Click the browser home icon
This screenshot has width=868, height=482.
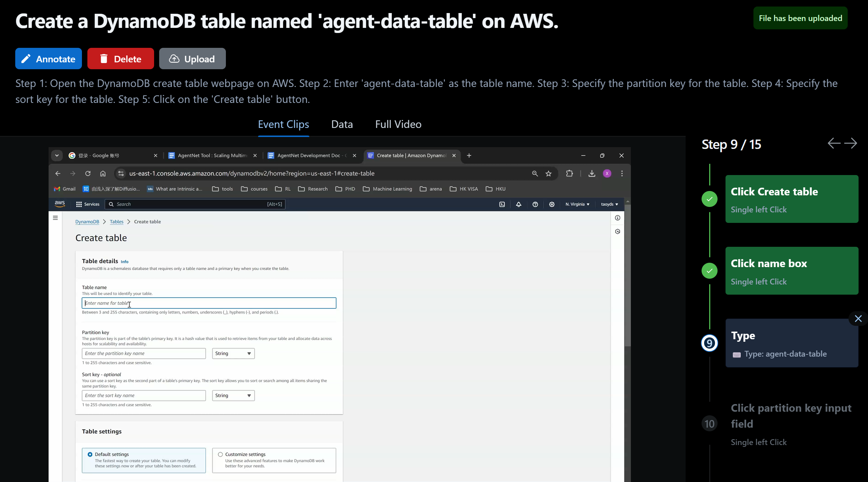103,174
